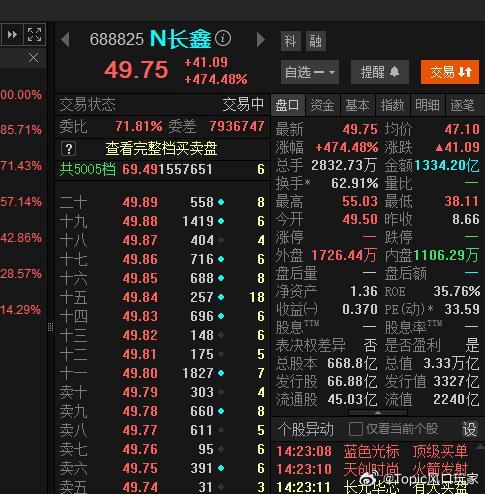Switch to the 指数 tab

[393, 105]
